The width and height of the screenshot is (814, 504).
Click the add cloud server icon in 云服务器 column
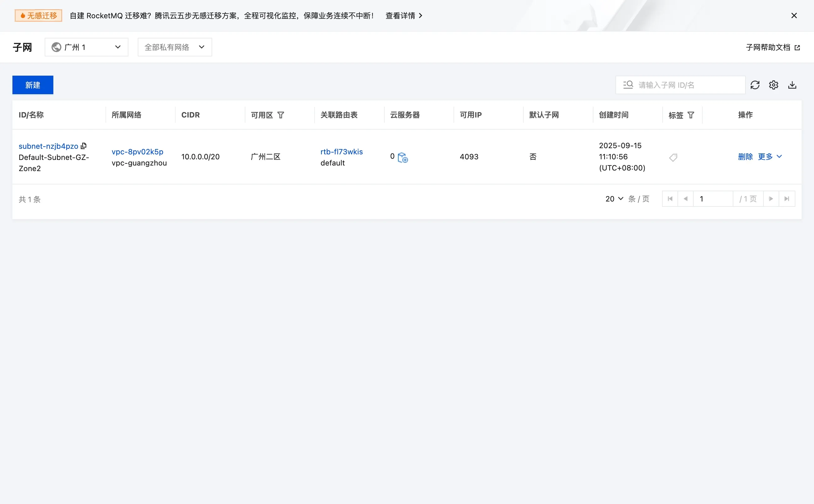click(403, 157)
